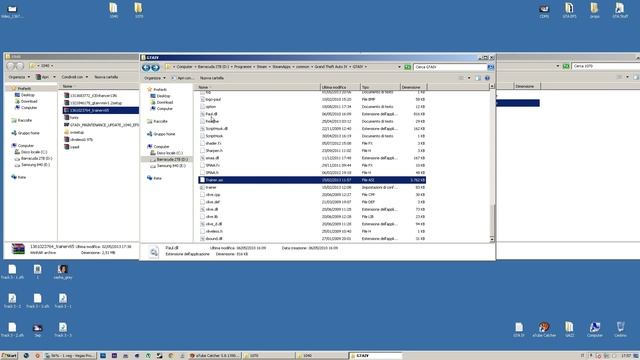The image size is (640, 360).
Task: Click Apri con in GTAIV toolbar
Action: [x=182, y=78]
